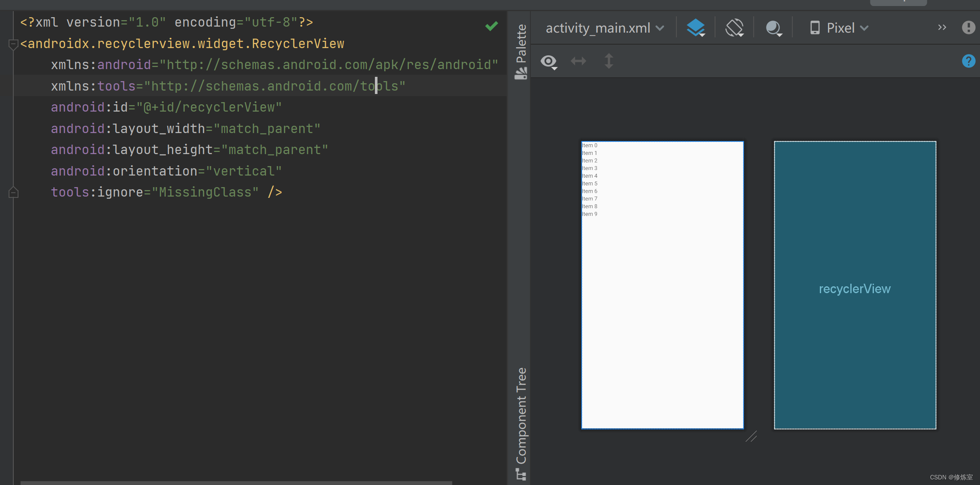Toggle the code fold arrow next to RecyclerView
The width and height of the screenshot is (980, 485).
coord(13,43)
